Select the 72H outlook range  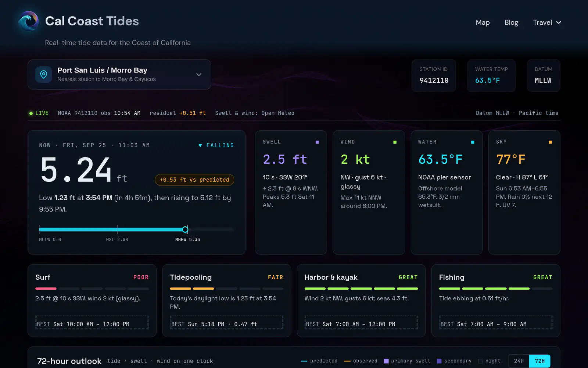[540, 361]
